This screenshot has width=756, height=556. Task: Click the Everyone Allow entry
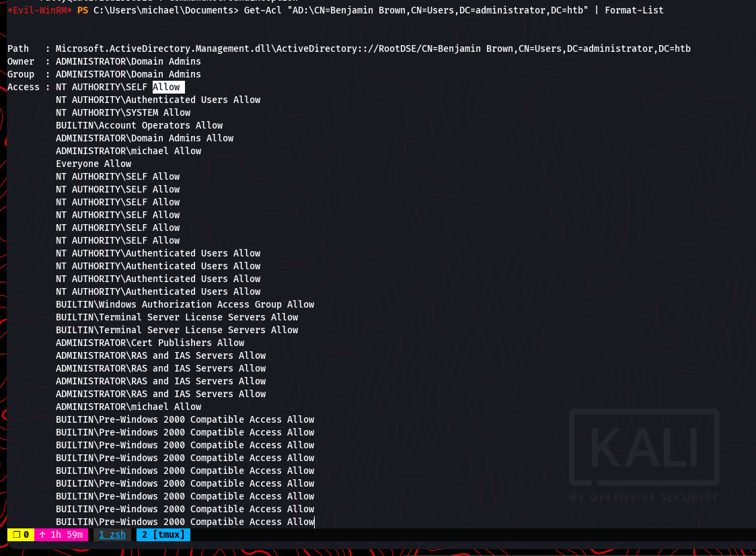pos(93,164)
